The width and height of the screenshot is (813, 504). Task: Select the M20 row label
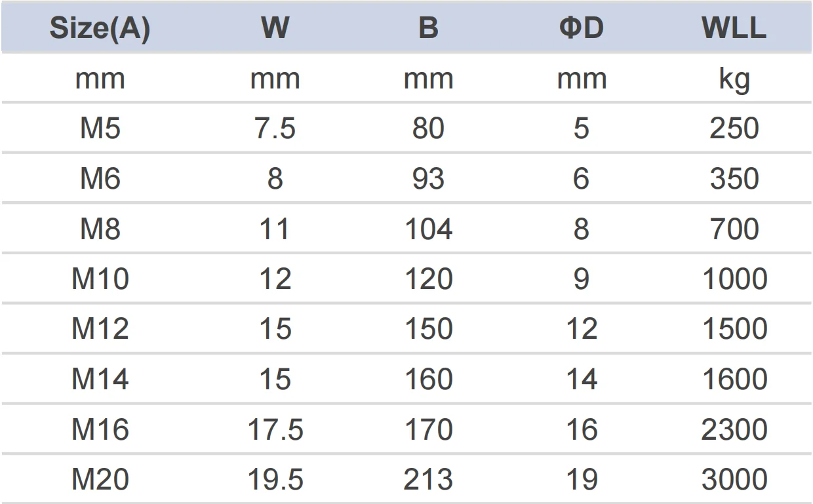[100, 480]
